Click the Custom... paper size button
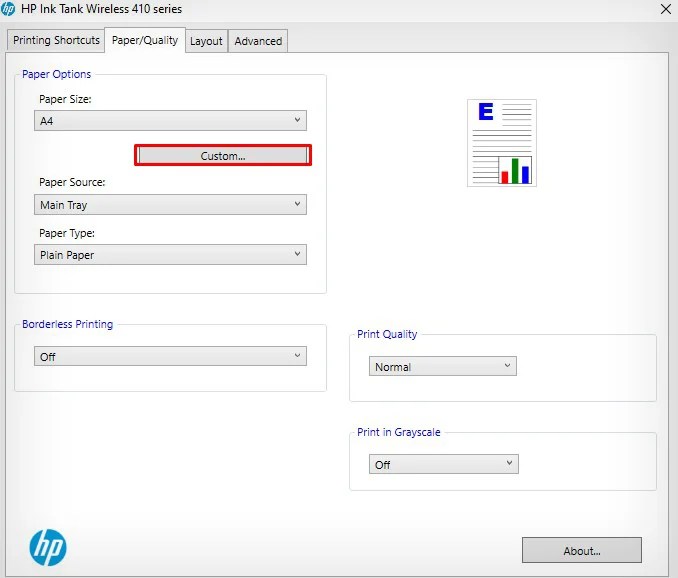Screen dimensions: 678x578 pos(223,155)
